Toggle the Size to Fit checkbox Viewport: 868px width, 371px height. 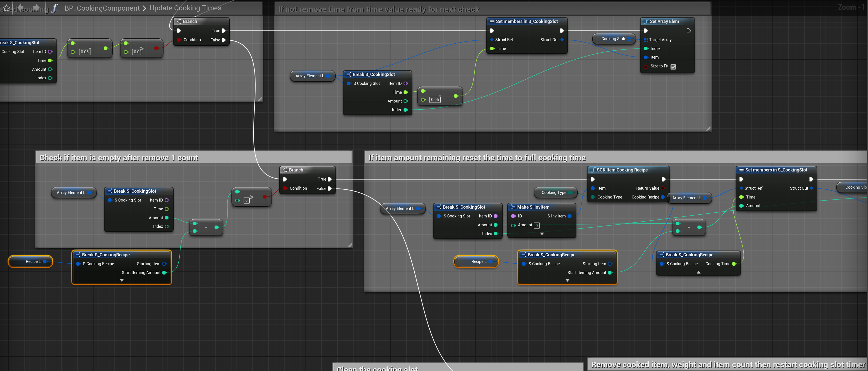pyautogui.click(x=673, y=67)
